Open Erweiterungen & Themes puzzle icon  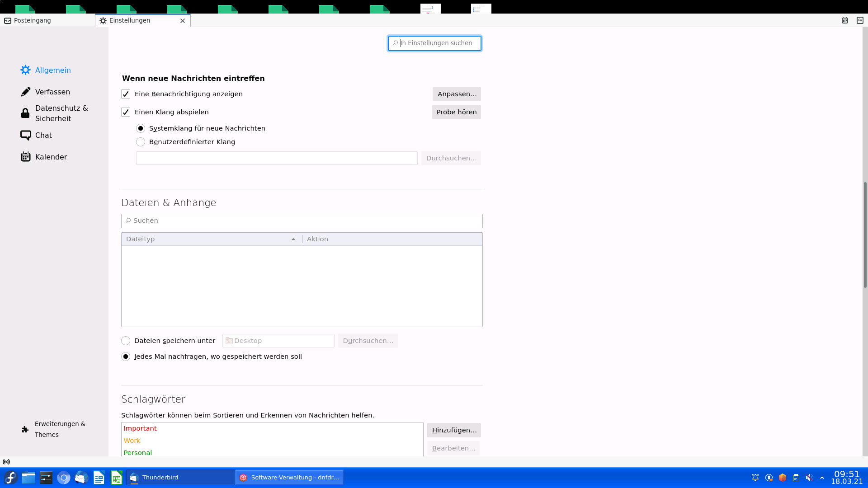(25, 429)
